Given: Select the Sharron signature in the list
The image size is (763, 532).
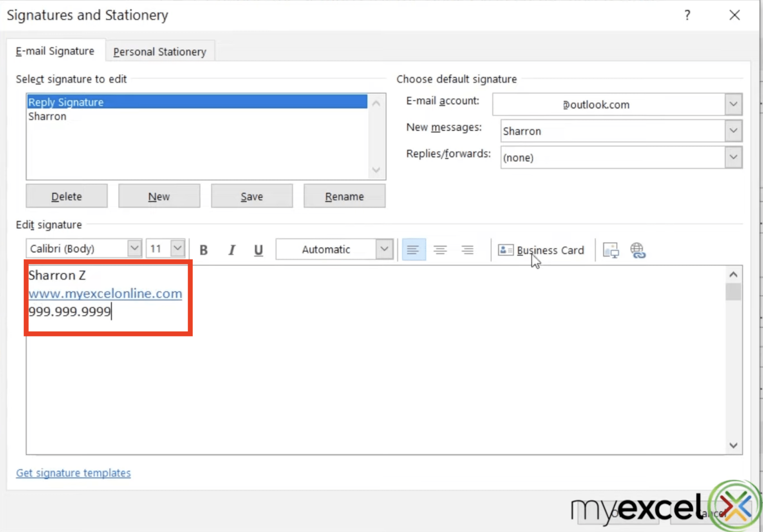Looking at the screenshot, I should [x=197, y=116].
